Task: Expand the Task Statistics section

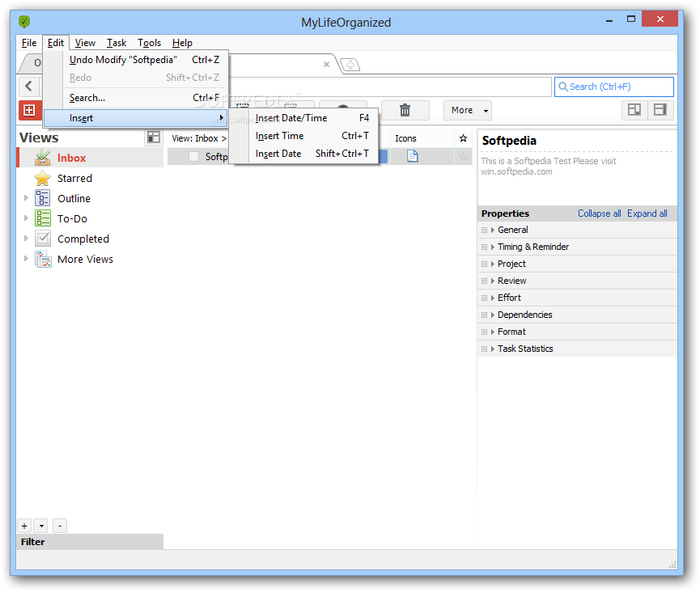Action: coord(492,349)
